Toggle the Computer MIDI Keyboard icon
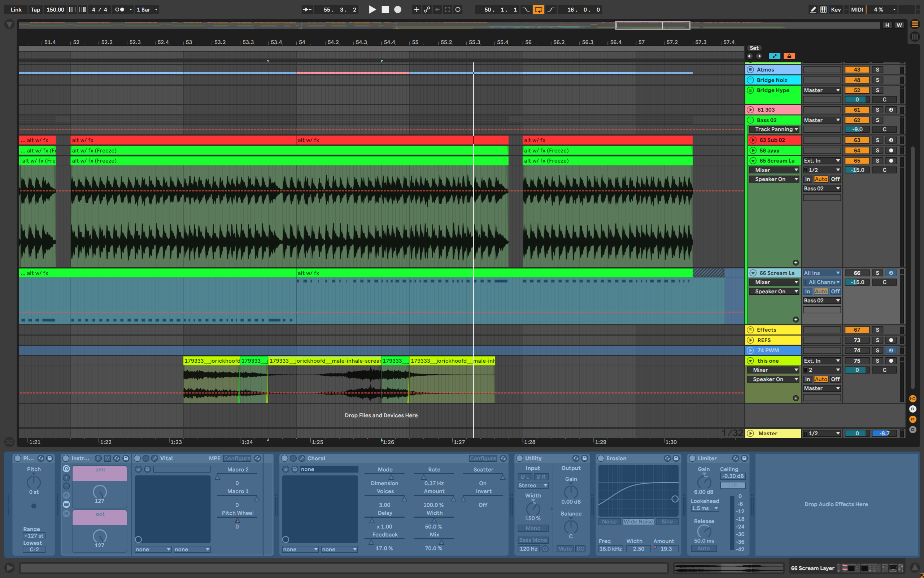The image size is (924, 578). (824, 9)
